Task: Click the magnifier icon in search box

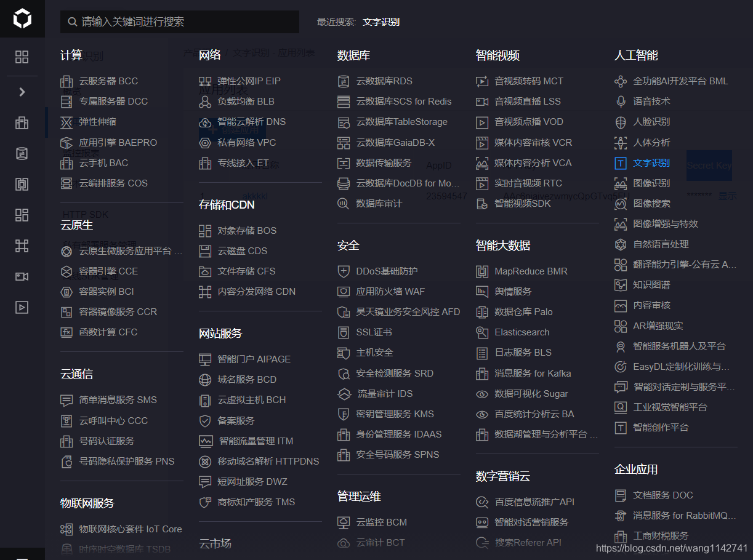Action: [73, 22]
